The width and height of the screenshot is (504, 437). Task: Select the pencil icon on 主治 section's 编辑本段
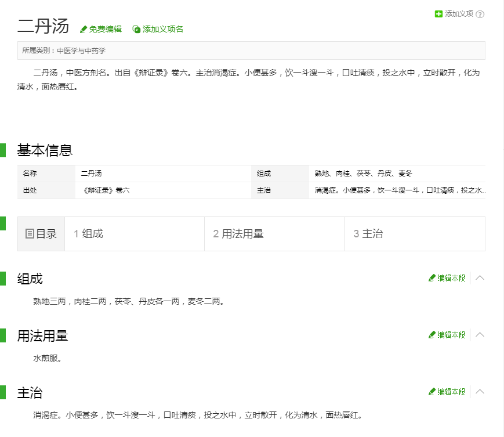coord(431,392)
